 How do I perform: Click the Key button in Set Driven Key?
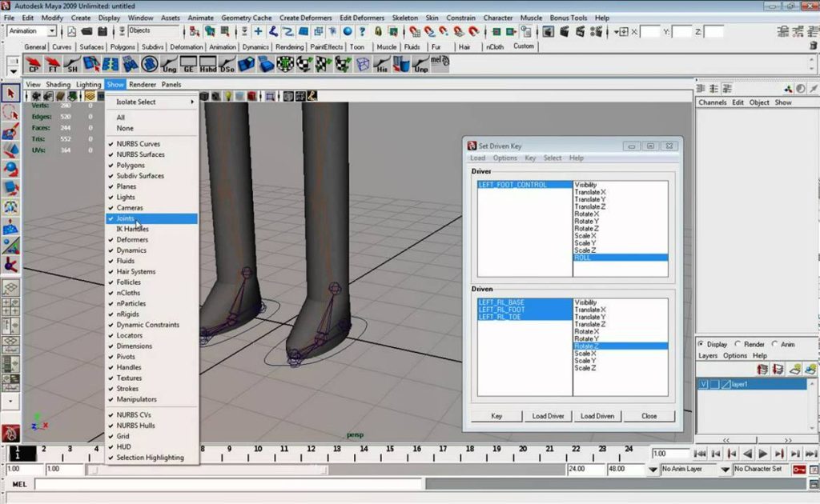coord(496,416)
